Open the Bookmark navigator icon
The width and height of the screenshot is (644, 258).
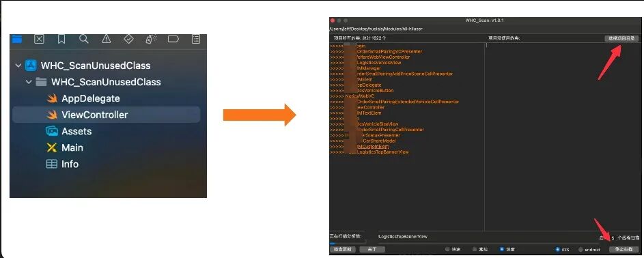pyautogui.click(x=61, y=39)
